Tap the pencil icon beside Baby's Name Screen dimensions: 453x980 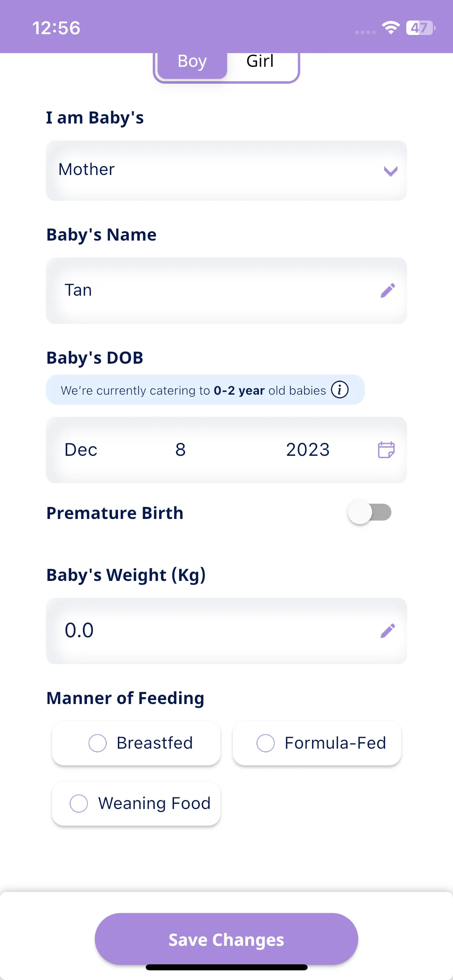tap(388, 290)
